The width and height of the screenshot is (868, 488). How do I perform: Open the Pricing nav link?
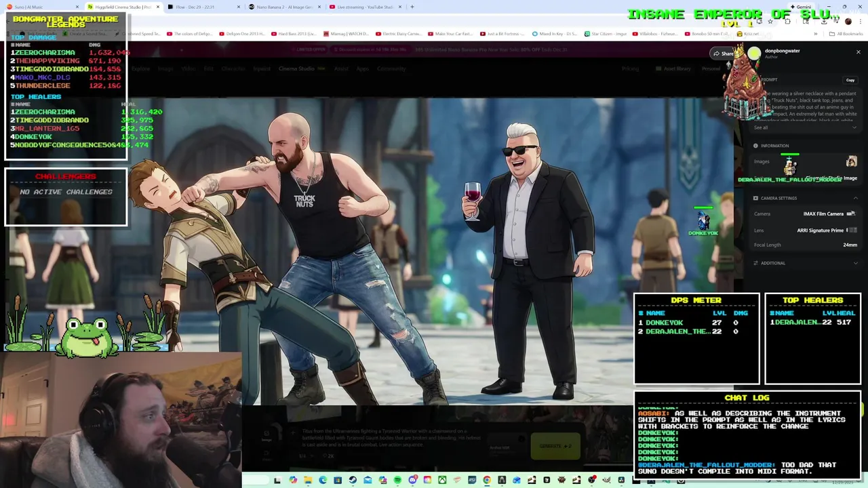click(x=630, y=68)
